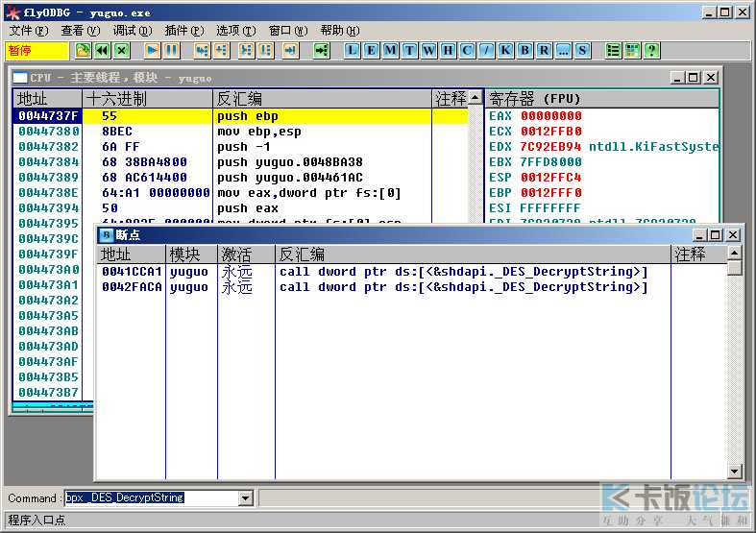Open the Executable modules window via E button
The width and height of the screenshot is (756, 533).
[x=371, y=50]
